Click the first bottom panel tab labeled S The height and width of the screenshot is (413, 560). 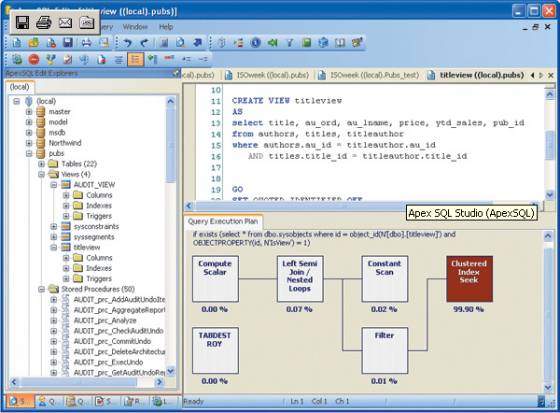tap(20, 402)
